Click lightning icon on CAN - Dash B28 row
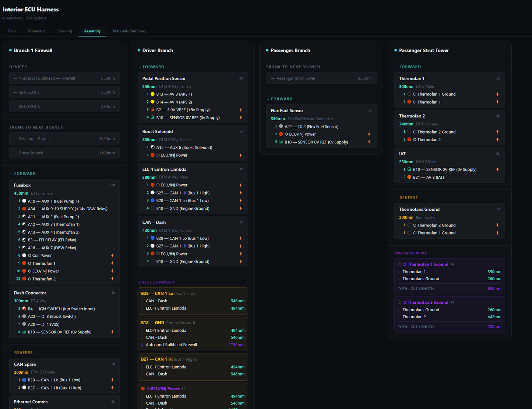Viewport: 532px width, 409px height. coord(241,238)
